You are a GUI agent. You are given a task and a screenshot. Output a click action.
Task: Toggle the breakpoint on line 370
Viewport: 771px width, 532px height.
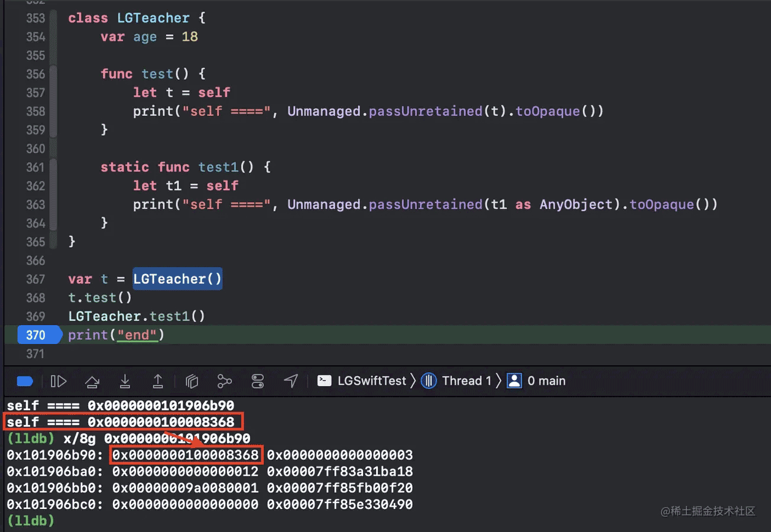coord(37,335)
